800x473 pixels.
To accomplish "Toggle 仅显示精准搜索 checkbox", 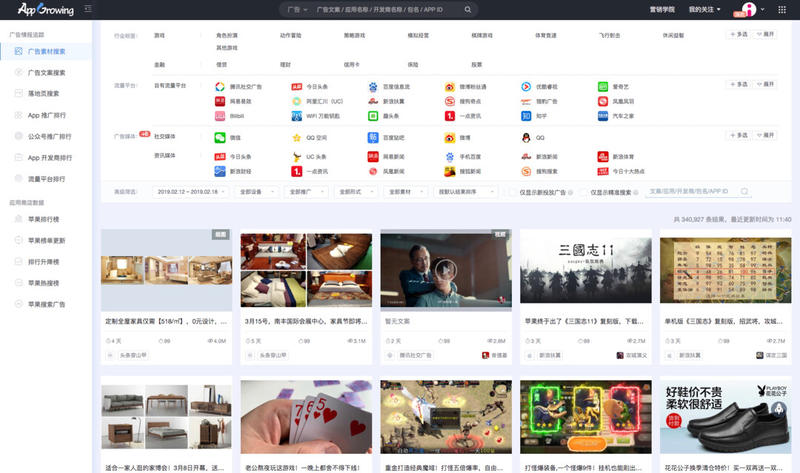I will [582, 191].
